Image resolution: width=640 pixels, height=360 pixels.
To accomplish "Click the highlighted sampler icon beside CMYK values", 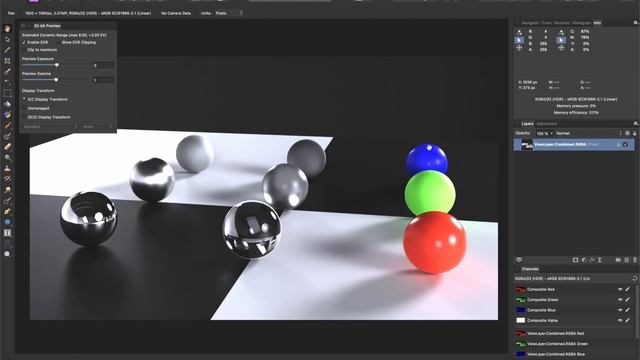I will [x=561, y=40].
